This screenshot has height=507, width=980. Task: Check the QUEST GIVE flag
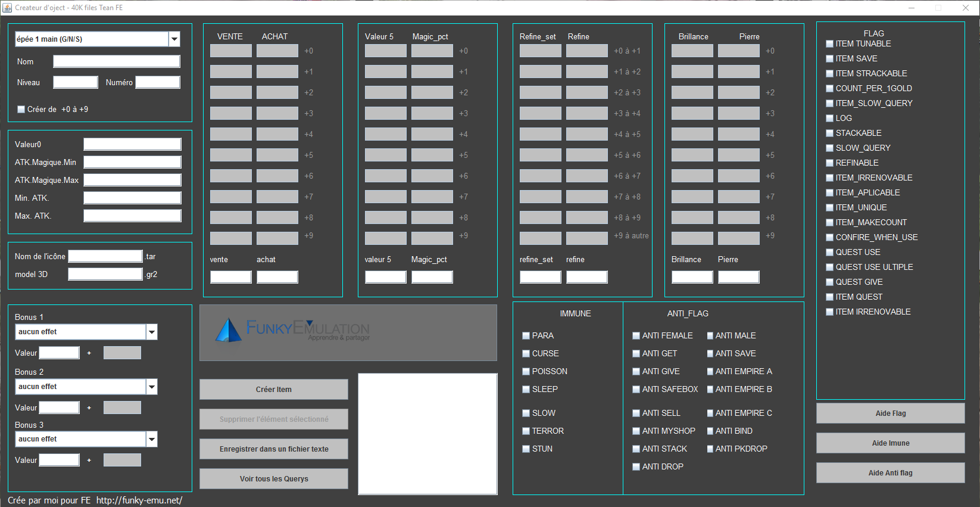click(829, 282)
